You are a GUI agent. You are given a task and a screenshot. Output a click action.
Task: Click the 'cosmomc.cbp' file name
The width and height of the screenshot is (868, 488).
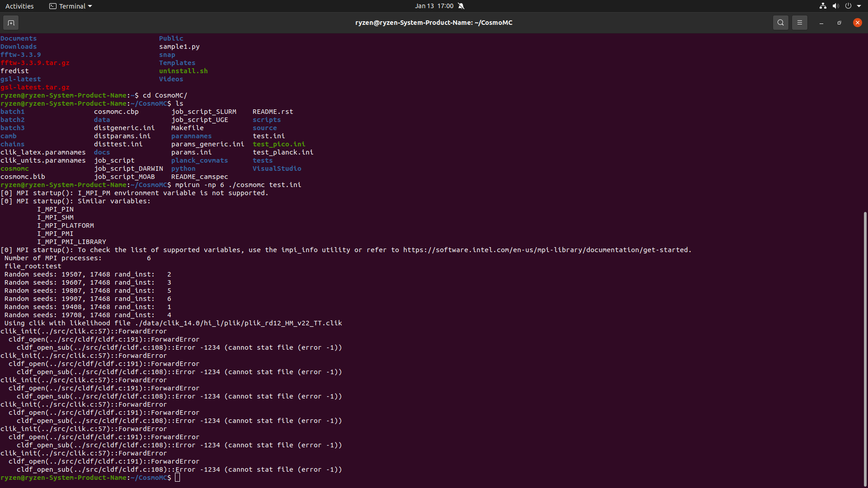click(x=116, y=112)
